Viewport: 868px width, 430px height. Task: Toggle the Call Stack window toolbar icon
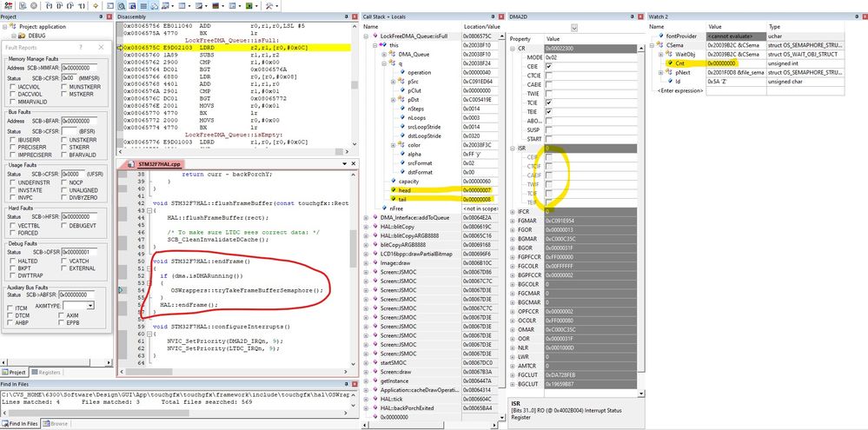point(155,5)
